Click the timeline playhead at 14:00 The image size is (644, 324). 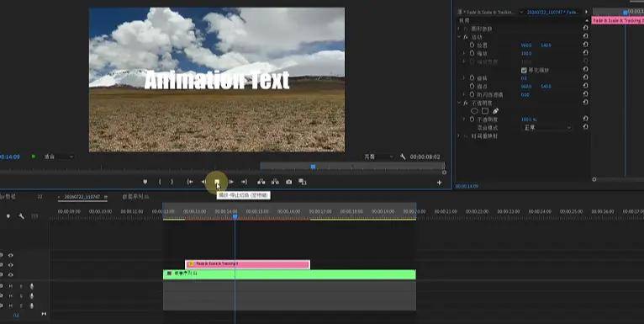[x=235, y=216]
